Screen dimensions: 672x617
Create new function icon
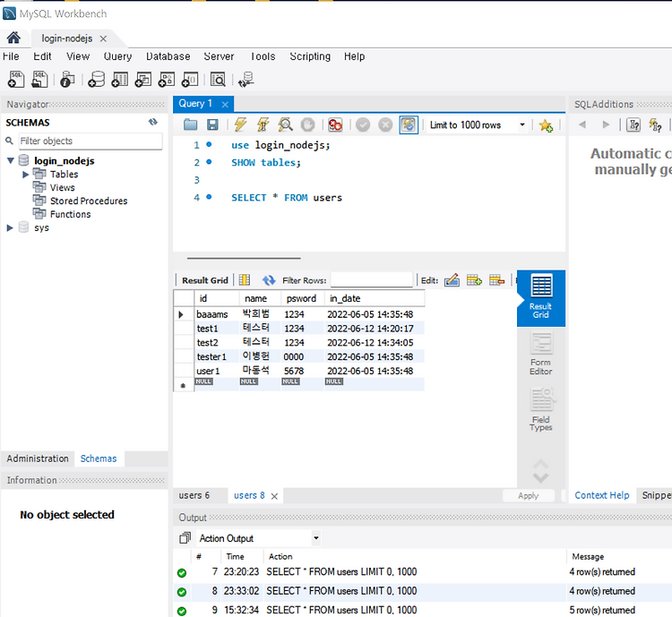(190, 80)
